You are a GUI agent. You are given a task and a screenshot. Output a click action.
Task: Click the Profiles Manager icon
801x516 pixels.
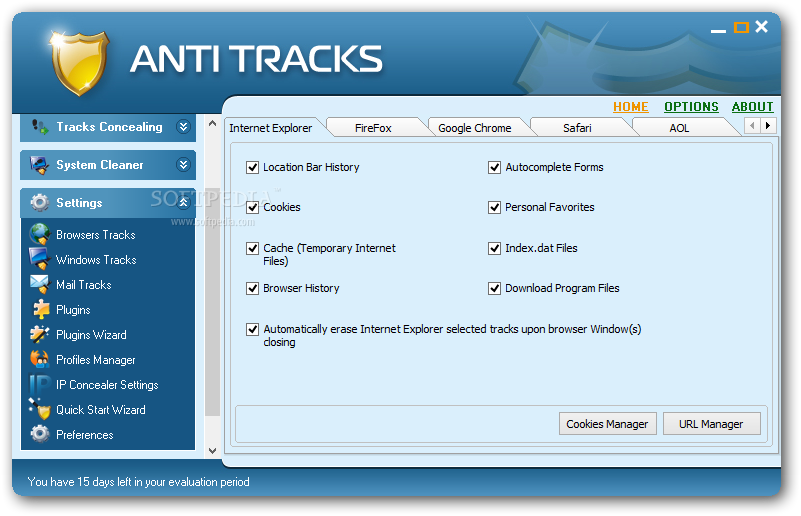pos(40,359)
